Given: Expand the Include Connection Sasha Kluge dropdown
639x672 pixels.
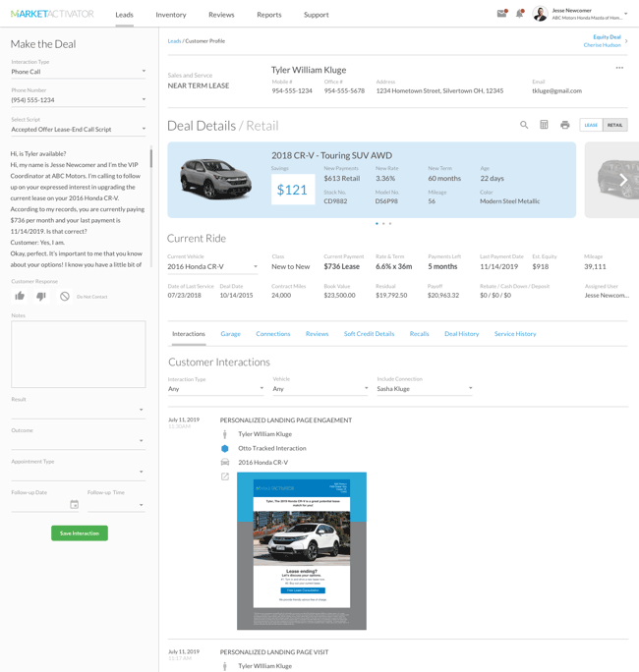Looking at the screenshot, I should (424, 389).
